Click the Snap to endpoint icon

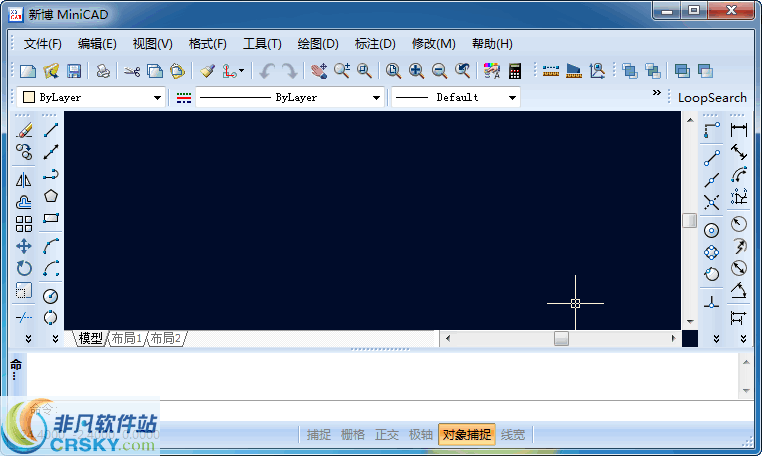[712, 158]
